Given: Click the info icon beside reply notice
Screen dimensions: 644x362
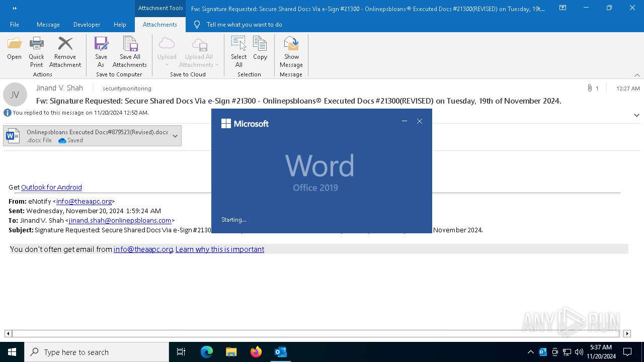Looking at the screenshot, I should (x=8, y=113).
